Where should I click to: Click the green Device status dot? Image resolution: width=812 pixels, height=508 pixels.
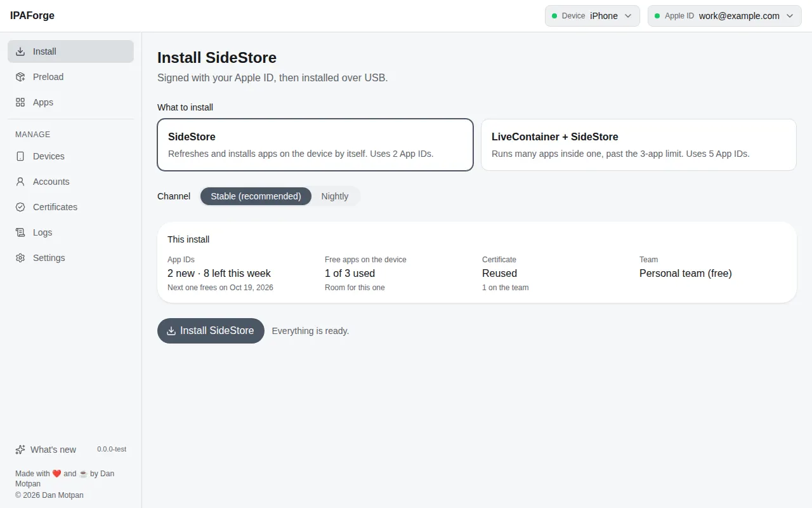point(554,16)
